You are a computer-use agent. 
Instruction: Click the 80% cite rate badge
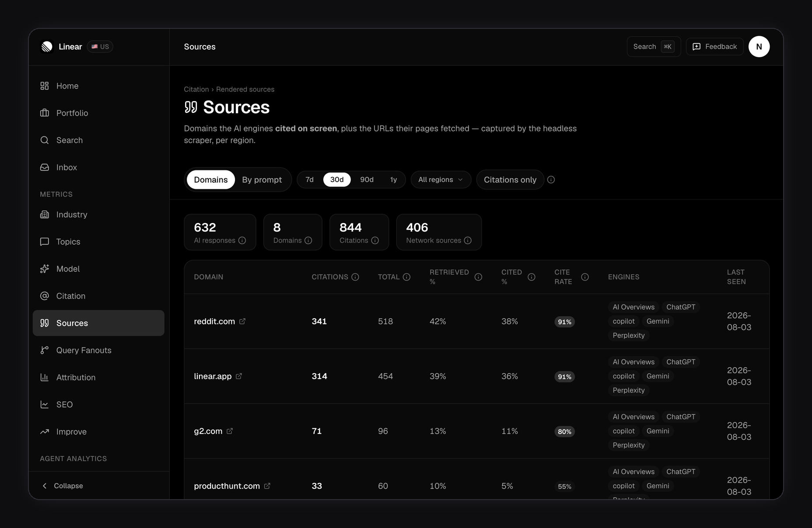click(x=564, y=431)
